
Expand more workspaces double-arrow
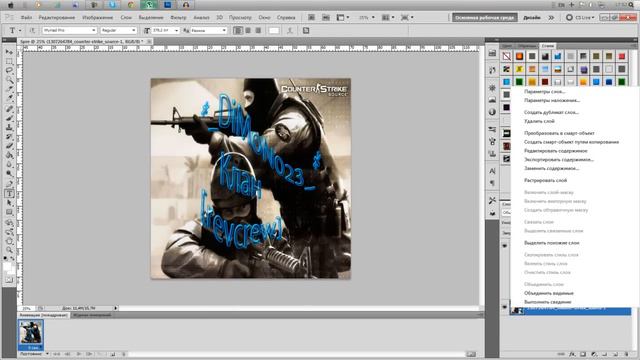(551, 18)
